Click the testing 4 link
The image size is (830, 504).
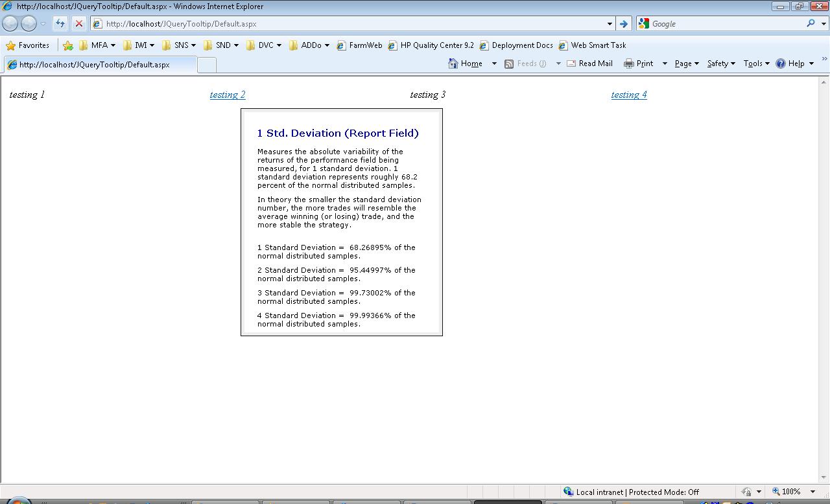point(628,95)
